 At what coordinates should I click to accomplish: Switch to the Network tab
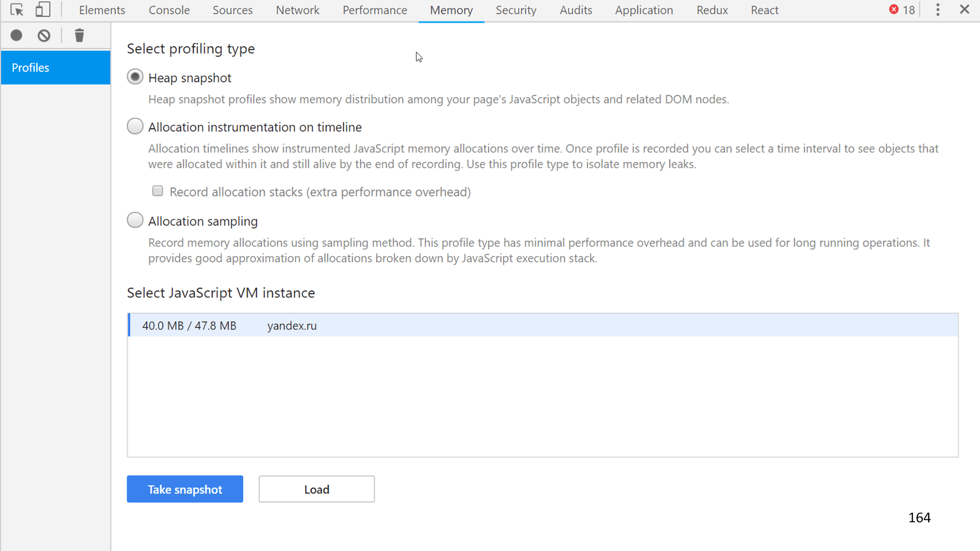point(298,10)
